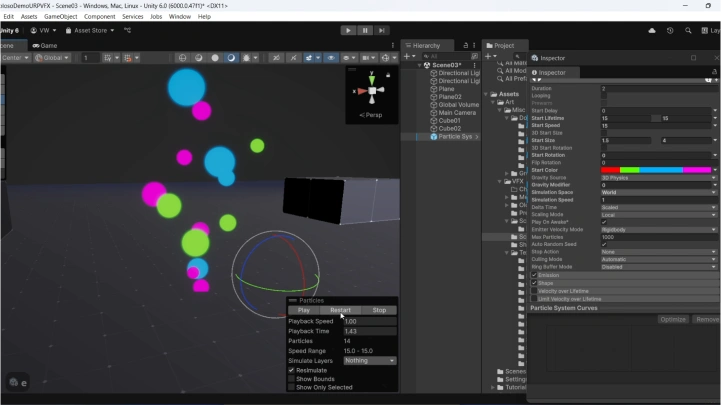The width and height of the screenshot is (721, 405).
Task: Click the lock icon on the Hierarchy panel
Action: click(465, 46)
